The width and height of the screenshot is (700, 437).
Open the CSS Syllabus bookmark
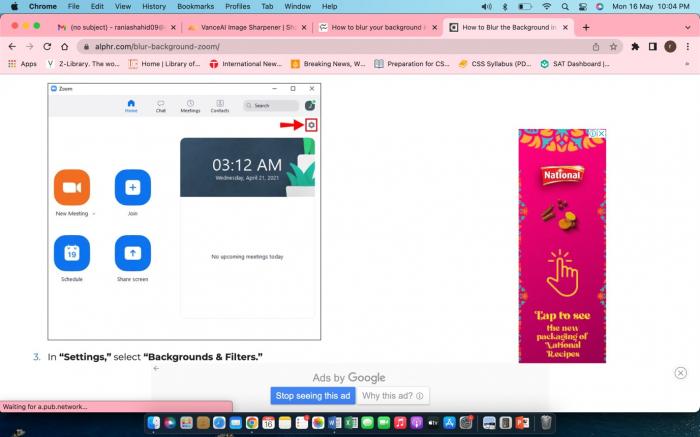(x=495, y=64)
